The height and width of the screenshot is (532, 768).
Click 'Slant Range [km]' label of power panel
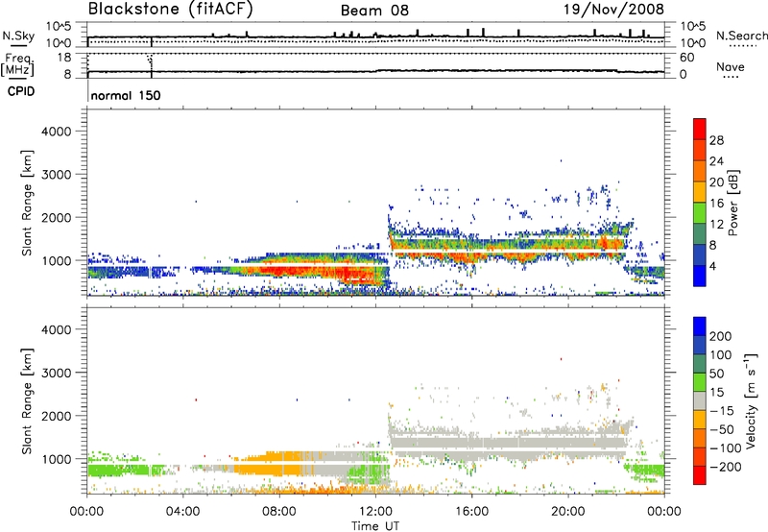[27, 203]
